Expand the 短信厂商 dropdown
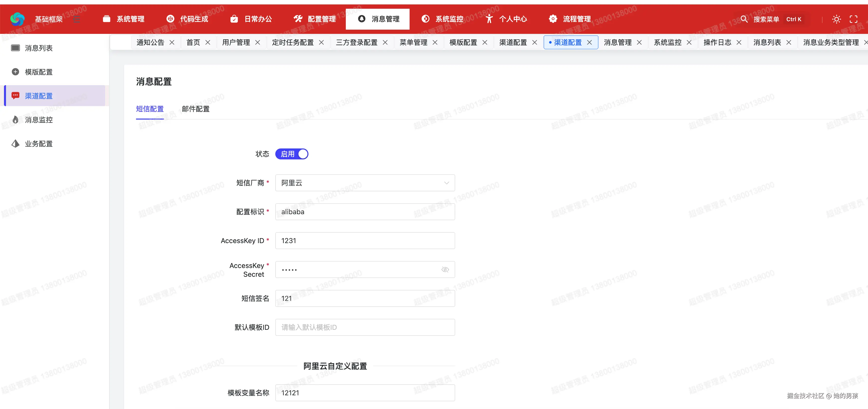Viewport: 868px width, 409px height. coord(365,183)
